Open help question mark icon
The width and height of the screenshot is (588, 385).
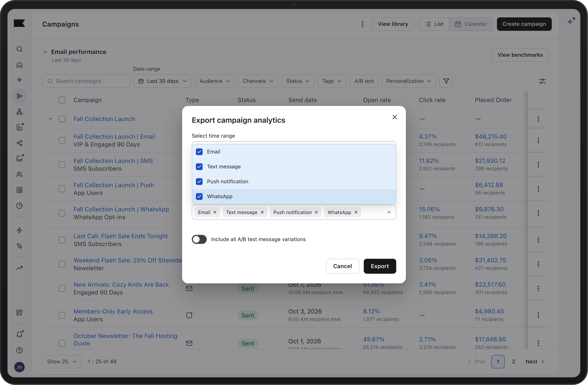click(20, 350)
